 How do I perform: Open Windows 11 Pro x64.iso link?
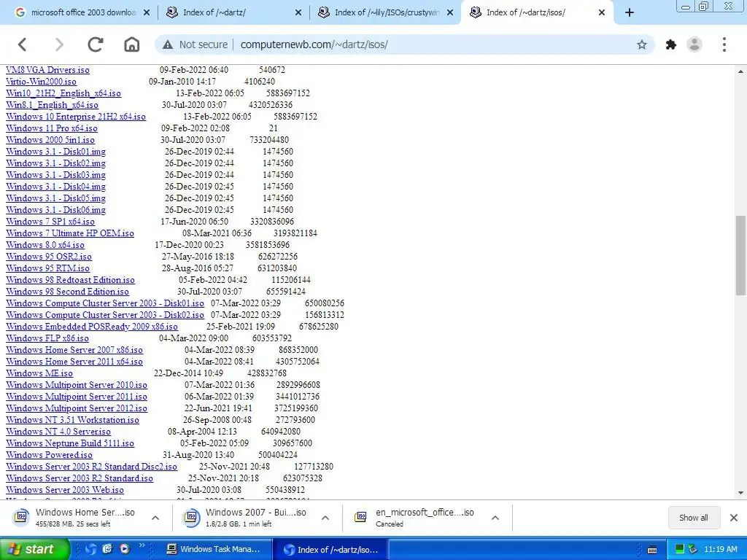click(x=52, y=128)
